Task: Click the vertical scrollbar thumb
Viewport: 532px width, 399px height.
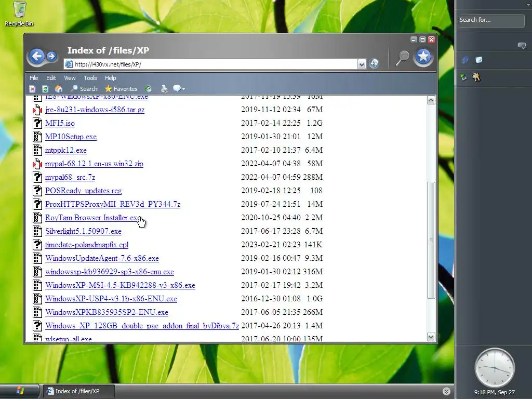Action: [431, 240]
